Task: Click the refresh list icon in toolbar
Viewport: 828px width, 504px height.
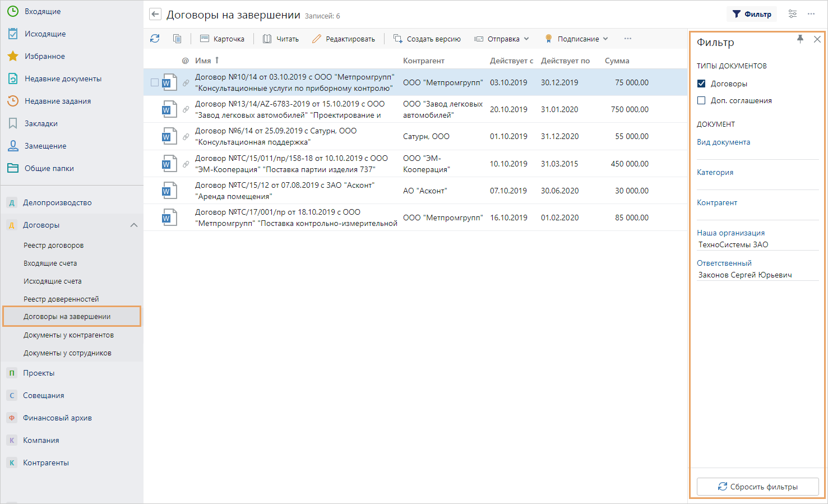Action: coord(155,39)
